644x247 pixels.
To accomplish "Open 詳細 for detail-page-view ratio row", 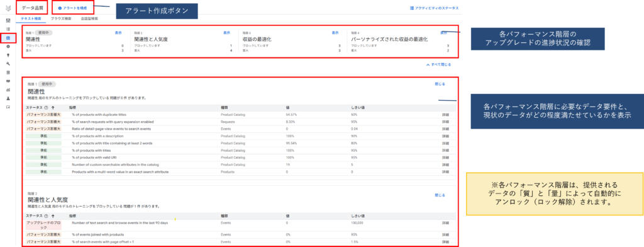I will click(445, 129).
